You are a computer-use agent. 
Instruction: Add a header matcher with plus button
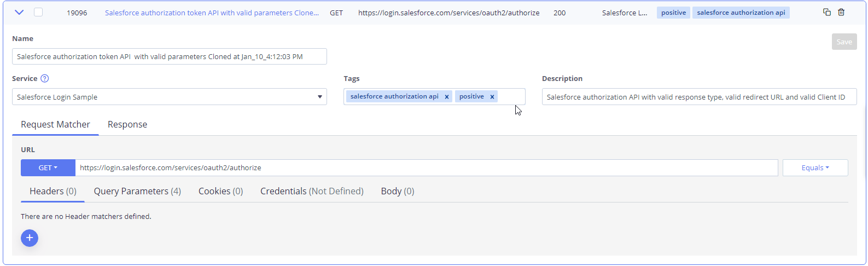(x=30, y=238)
